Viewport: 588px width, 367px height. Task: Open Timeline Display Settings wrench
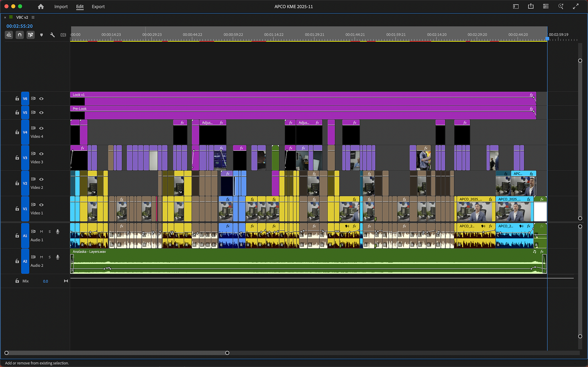coord(52,35)
